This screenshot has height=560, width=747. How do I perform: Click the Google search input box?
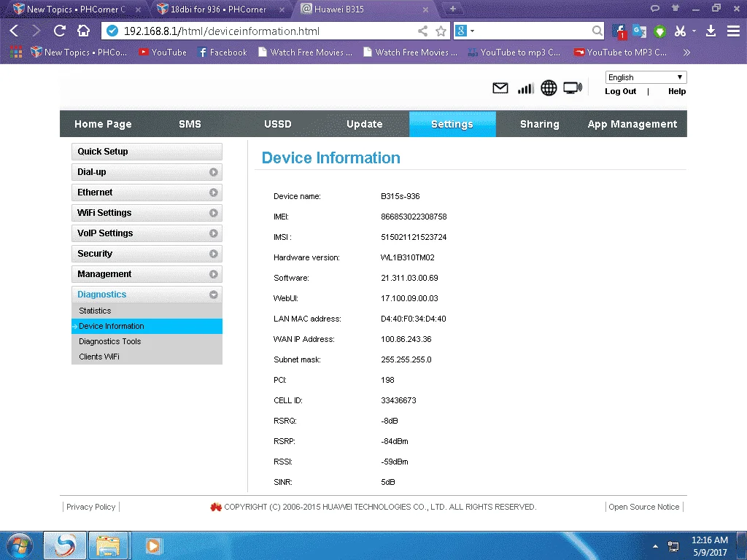[x=533, y=31]
